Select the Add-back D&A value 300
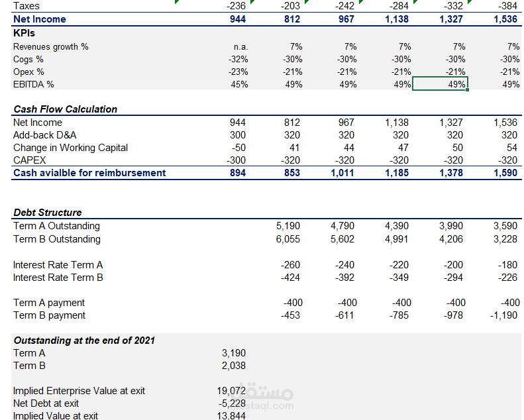Image resolution: width=524 pixels, height=420 pixels. point(238,135)
